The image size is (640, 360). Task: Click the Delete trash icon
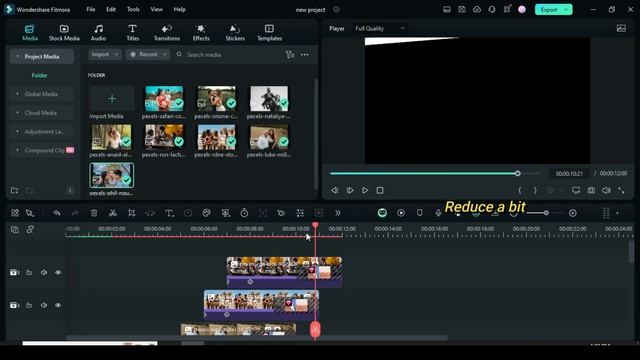(x=94, y=213)
